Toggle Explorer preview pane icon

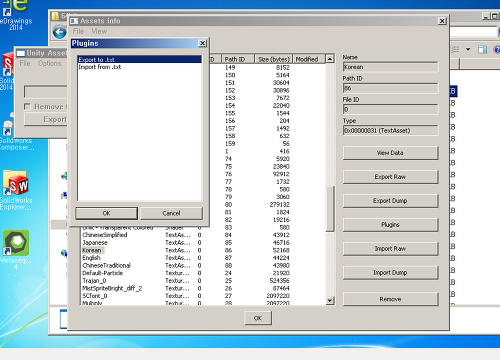point(482,49)
